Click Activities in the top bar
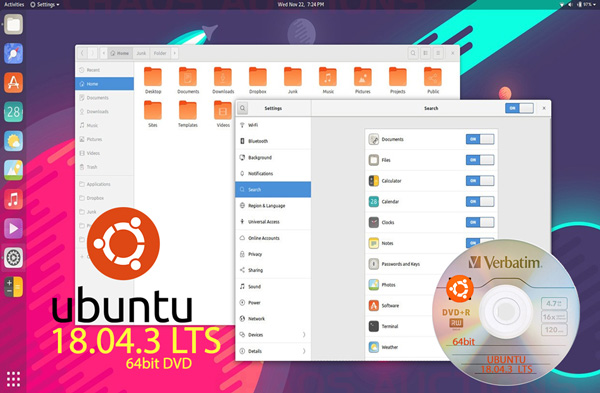The image size is (600, 393). pyautogui.click(x=14, y=5)
